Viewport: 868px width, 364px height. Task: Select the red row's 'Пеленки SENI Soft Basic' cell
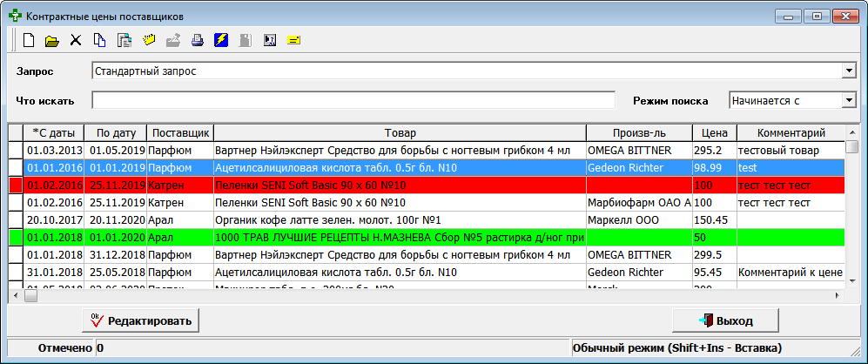pyautogui.click(x=400, y=185)
